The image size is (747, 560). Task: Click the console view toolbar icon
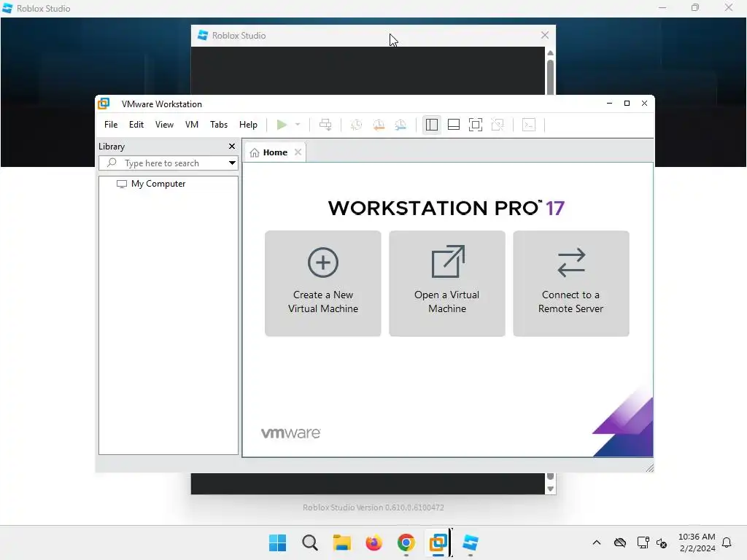529,125
